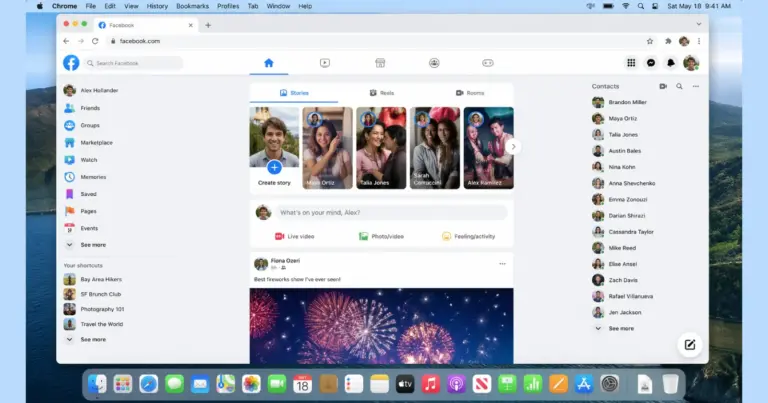Open Music app from the Dock

431,384
